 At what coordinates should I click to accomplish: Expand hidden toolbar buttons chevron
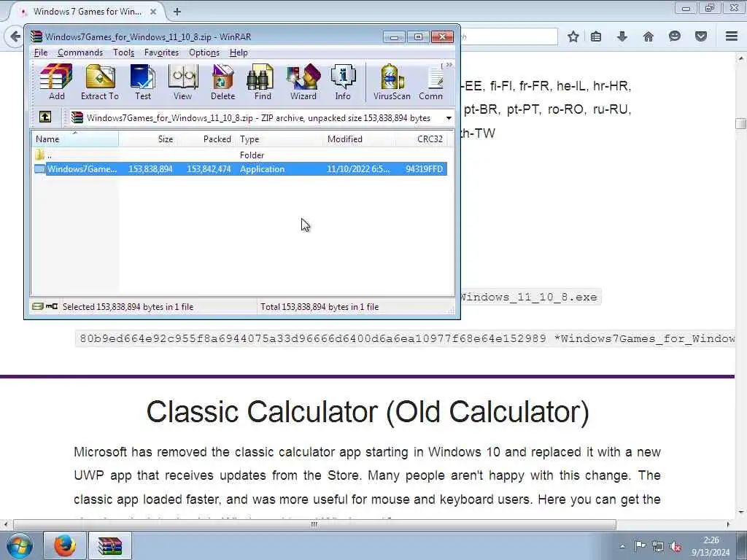448,65
